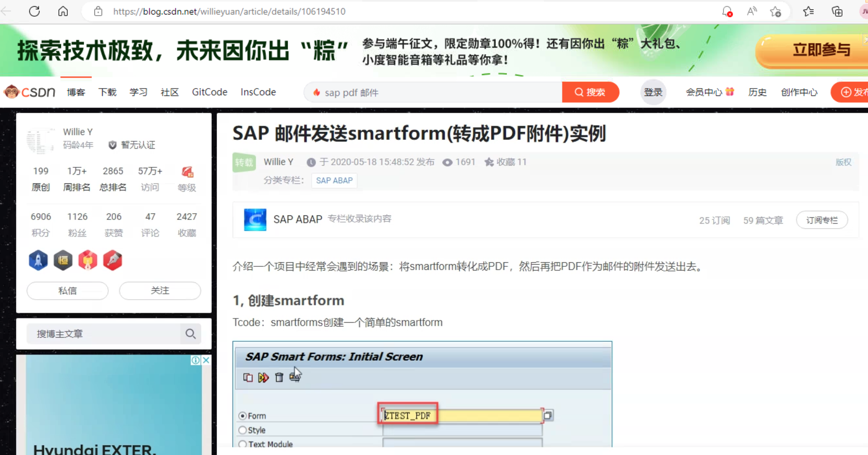Open the 下载 nav menu item
This screenshot has height=455, width=868.
point(107,92)
